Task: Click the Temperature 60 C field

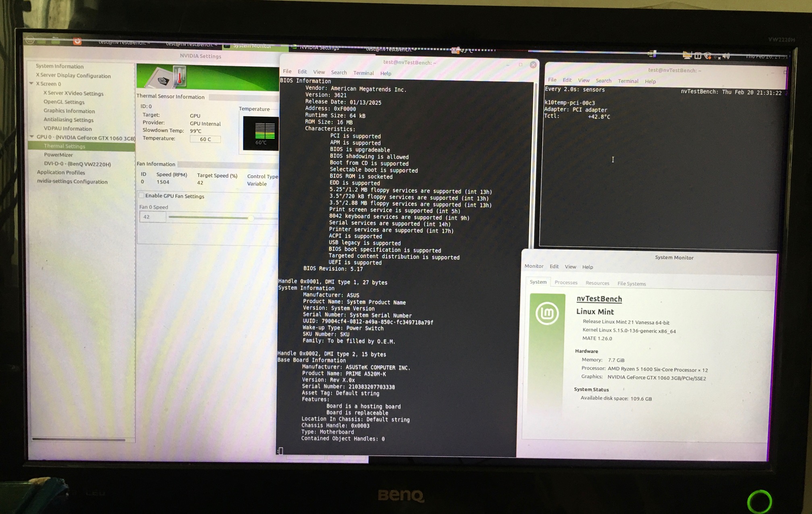Action: [205, 139]
